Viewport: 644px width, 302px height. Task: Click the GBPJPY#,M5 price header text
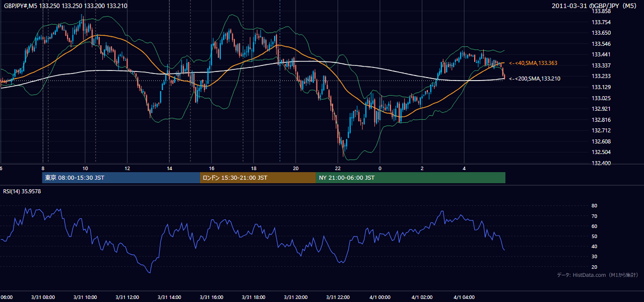66,6
